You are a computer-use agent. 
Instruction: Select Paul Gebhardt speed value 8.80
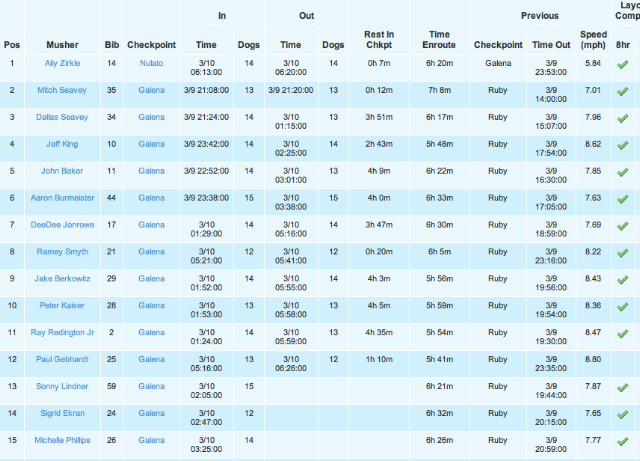[593, 360]
